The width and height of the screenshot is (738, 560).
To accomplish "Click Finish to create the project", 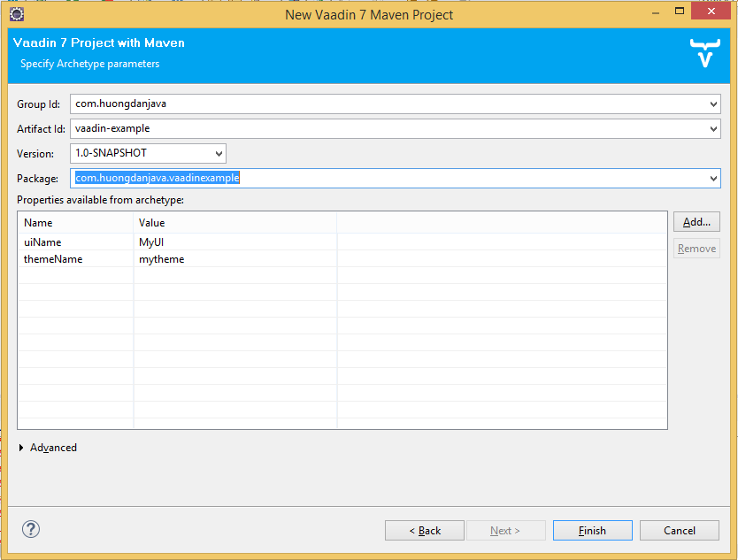I will click(593, 530).
